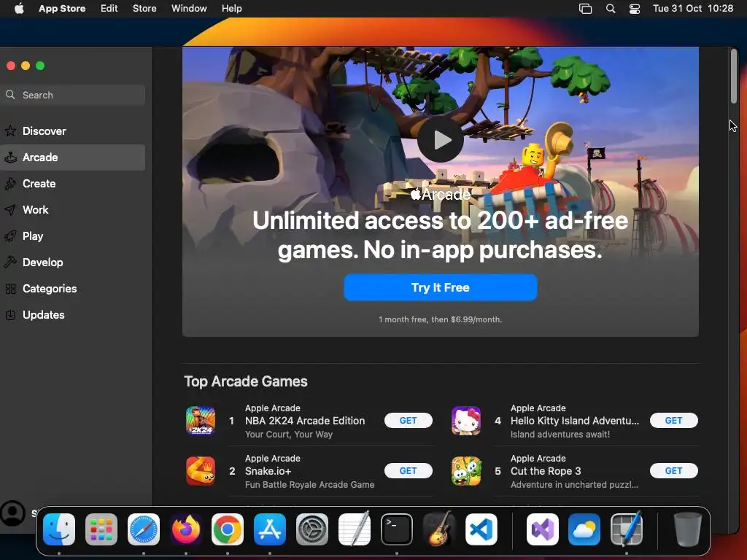
Task: Select the Arcade joystick icon in sidebar
Action: coord(10,157)
